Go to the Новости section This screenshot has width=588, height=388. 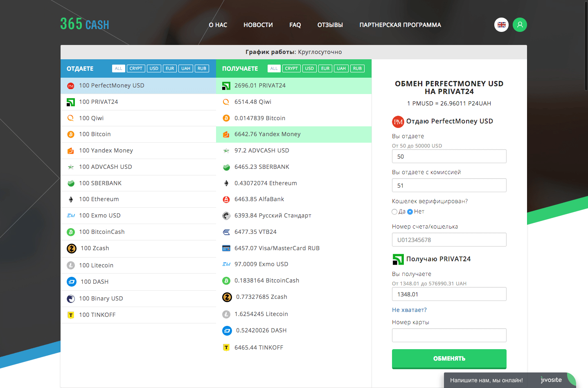tap(258, 25)
